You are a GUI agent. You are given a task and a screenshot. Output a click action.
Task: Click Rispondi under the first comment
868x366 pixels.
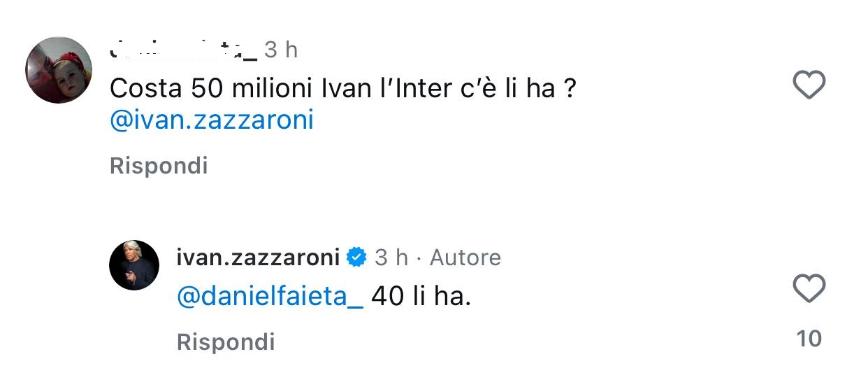coord(159,166)
